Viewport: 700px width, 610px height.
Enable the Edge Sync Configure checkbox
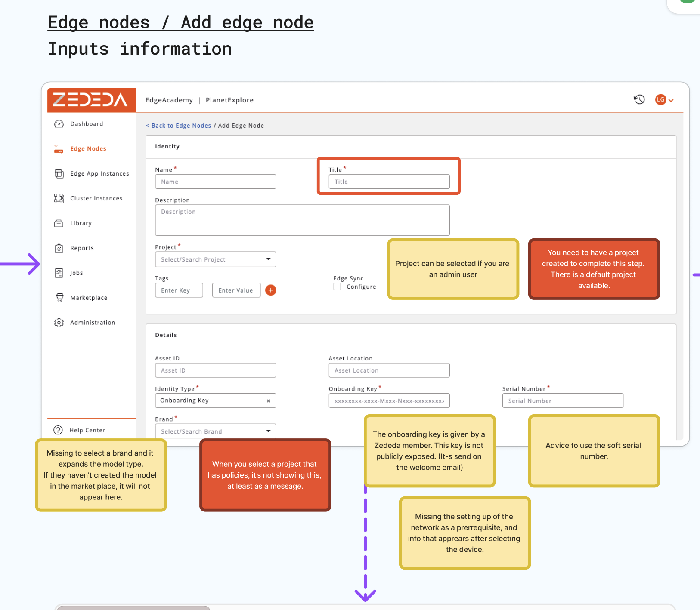tap(337, 287)
